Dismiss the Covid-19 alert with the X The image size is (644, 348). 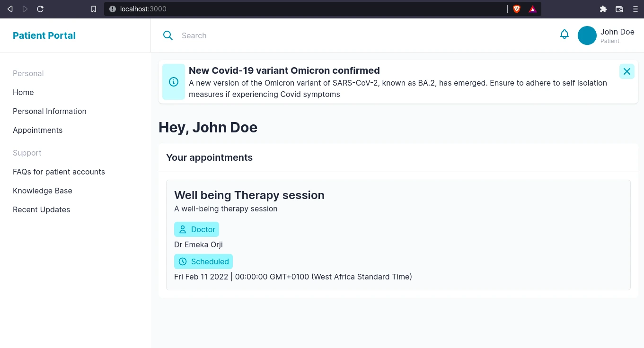point(627,71)
